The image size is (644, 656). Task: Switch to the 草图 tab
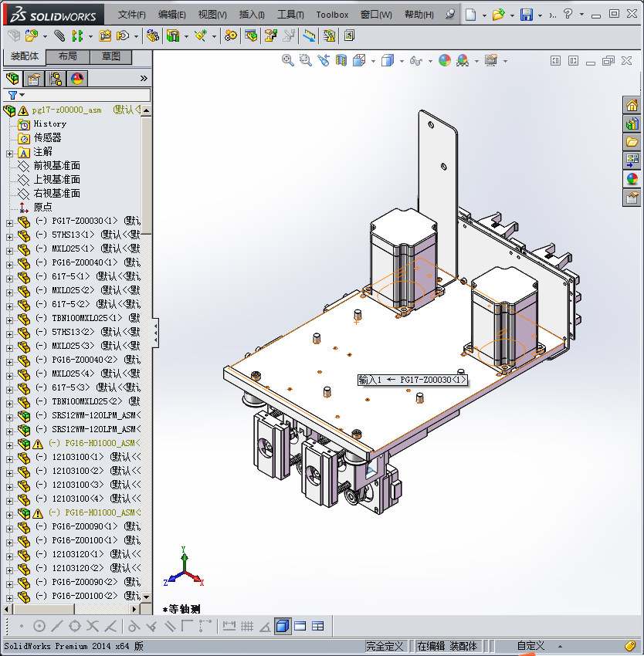[x=111, y=56]
